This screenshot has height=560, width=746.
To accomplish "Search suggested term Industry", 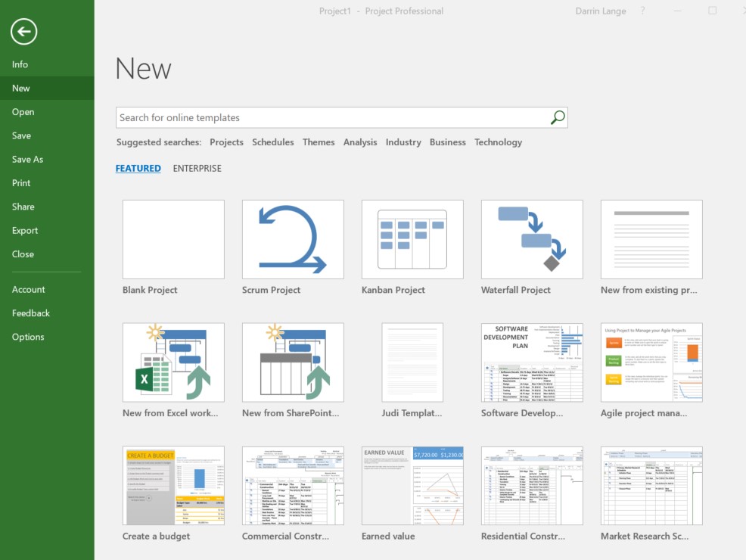I will 403,142.
